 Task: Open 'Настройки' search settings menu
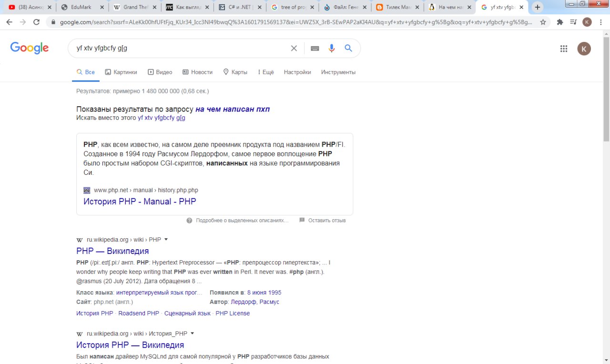tap(297, 72)
